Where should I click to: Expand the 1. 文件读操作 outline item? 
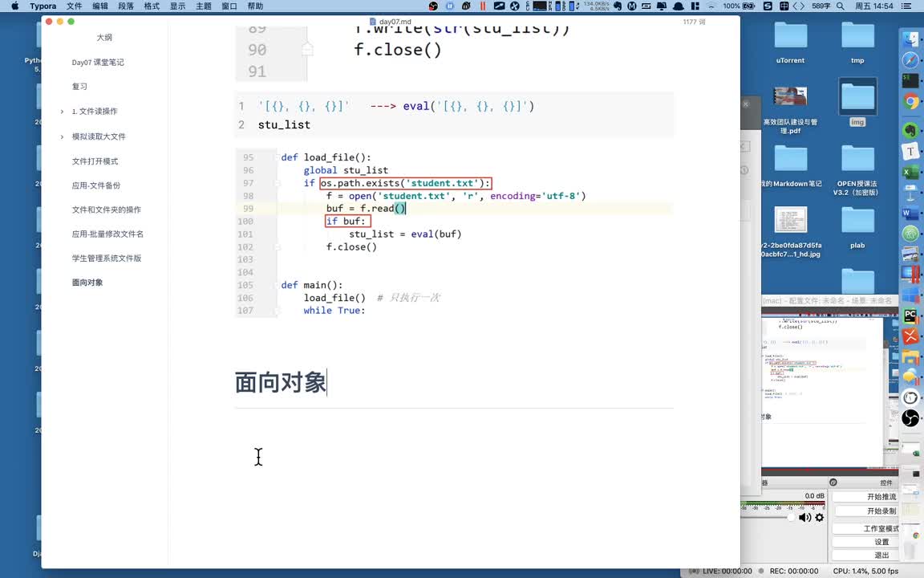point(62,112)
